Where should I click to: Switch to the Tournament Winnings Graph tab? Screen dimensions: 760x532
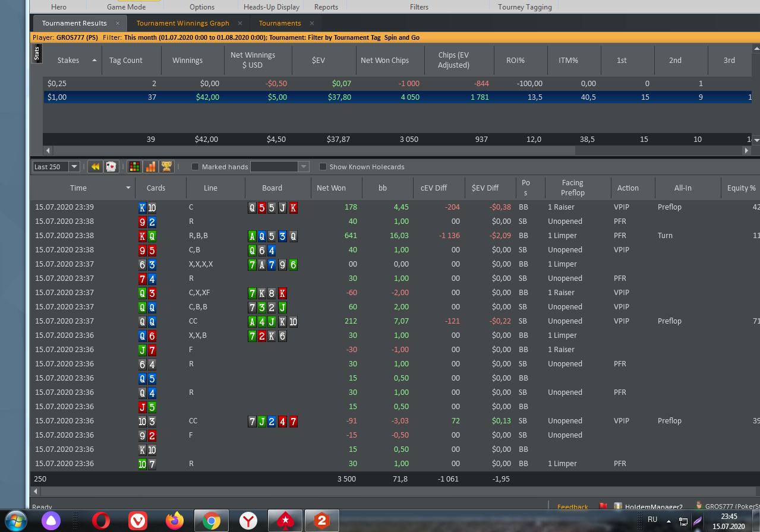(x=182, y=23)
